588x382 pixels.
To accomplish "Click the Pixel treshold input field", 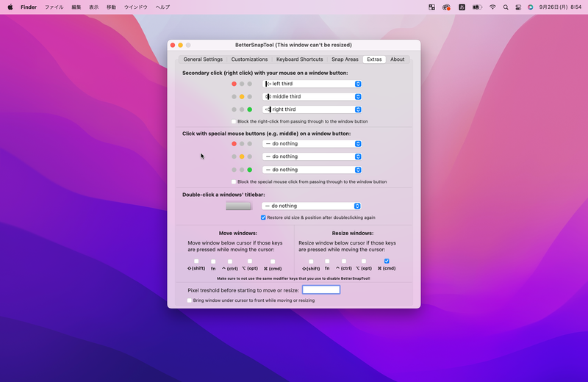I will tap(321, 289).
